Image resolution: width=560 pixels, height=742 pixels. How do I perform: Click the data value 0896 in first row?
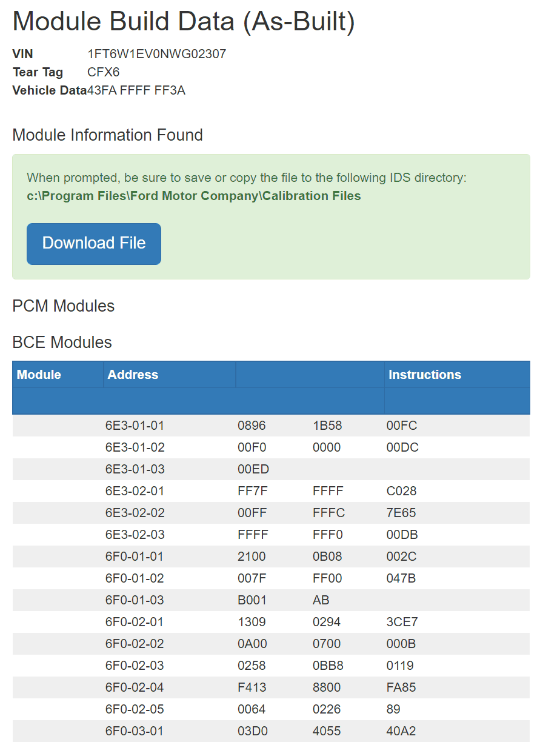pos(252,425)
